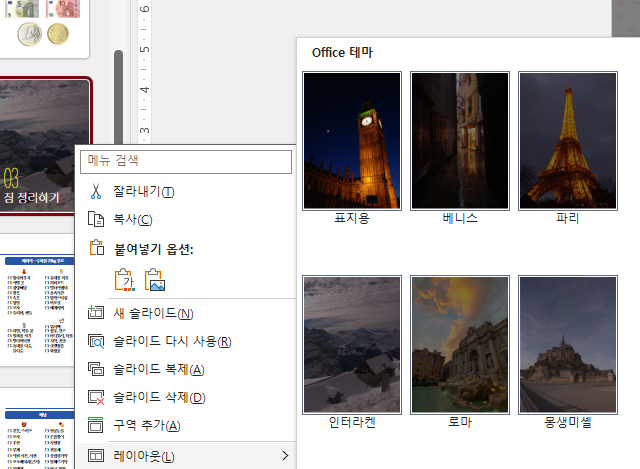Expand the 레이아웃 submenu arrow

tap(285, 456)
